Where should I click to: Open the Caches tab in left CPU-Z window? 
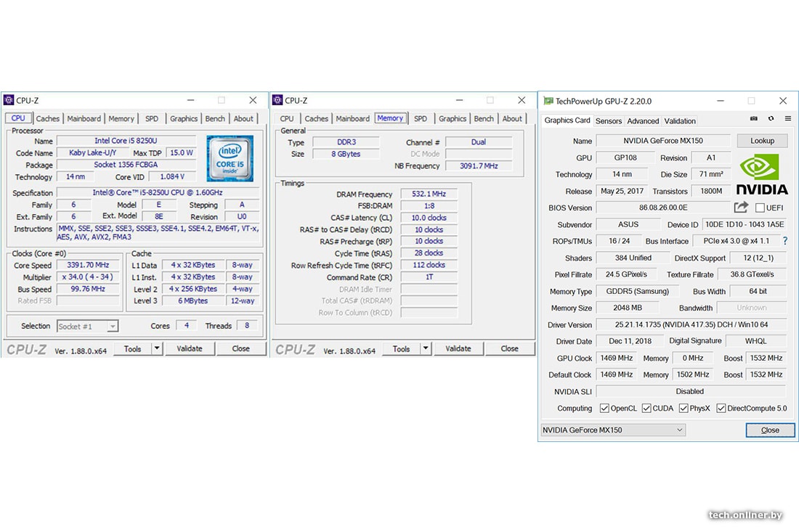pyautogui.click(x=48, y=119)
